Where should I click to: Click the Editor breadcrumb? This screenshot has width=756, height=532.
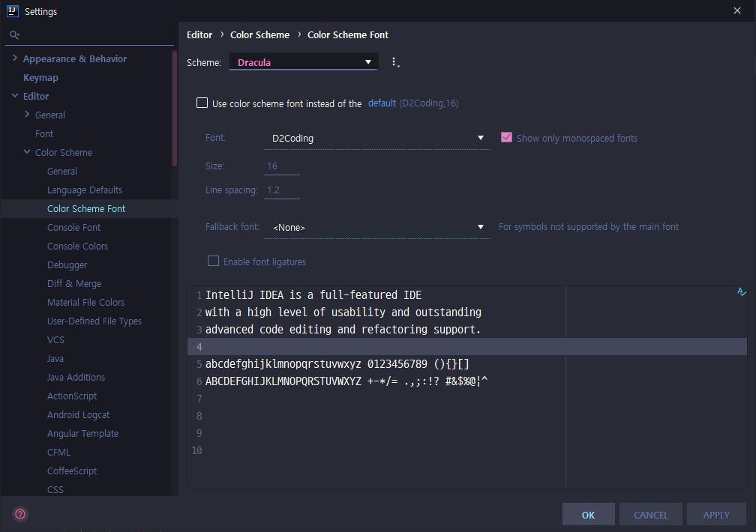(x=199, y=34)
